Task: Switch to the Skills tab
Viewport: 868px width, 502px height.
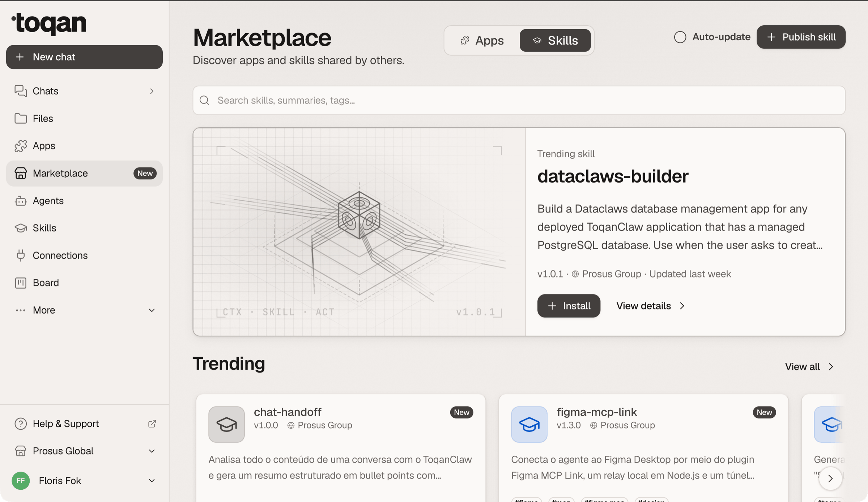Action: (555, 41)
